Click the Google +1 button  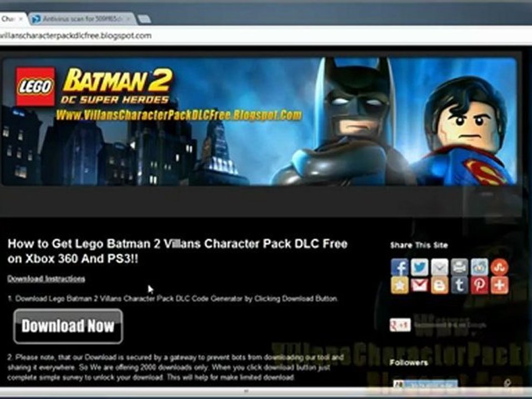pyautogui.click(x=400, y=325)
